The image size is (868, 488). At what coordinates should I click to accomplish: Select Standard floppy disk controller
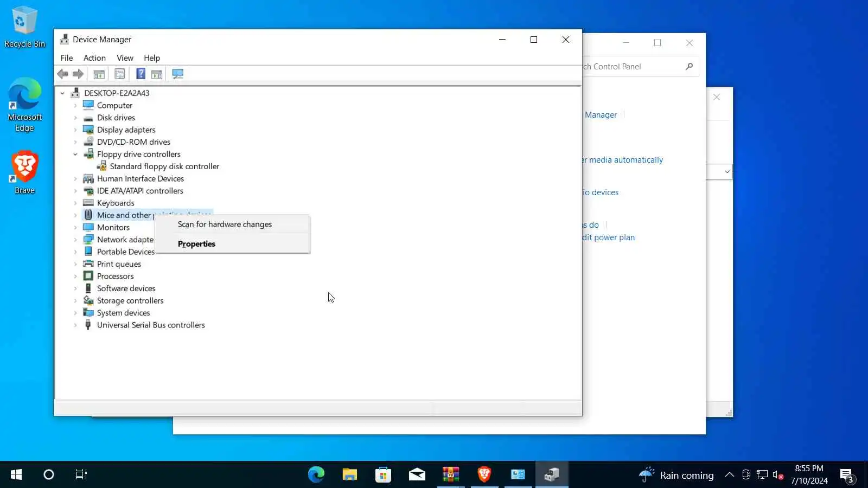coord(164,166)
